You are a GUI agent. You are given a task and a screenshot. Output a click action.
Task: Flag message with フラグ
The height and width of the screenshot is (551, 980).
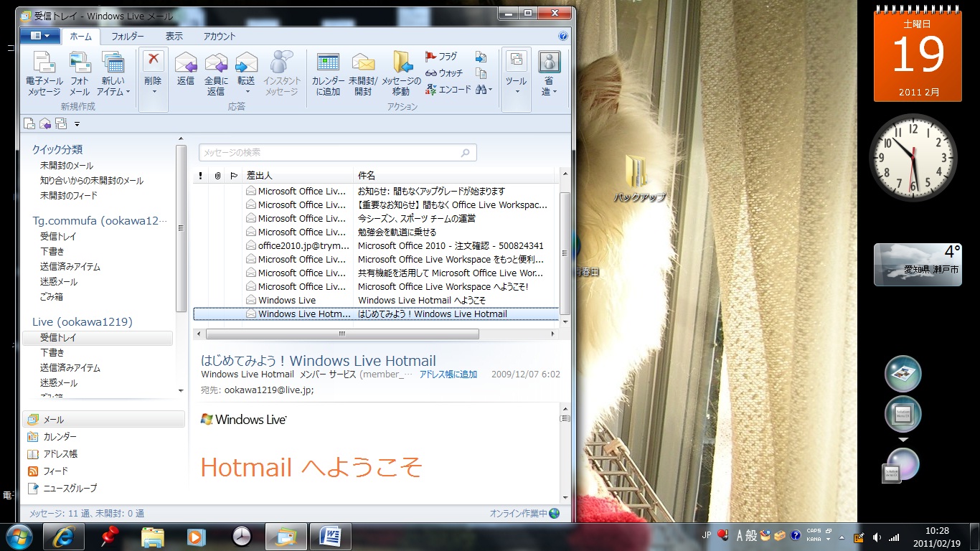(x=441, y=56)
